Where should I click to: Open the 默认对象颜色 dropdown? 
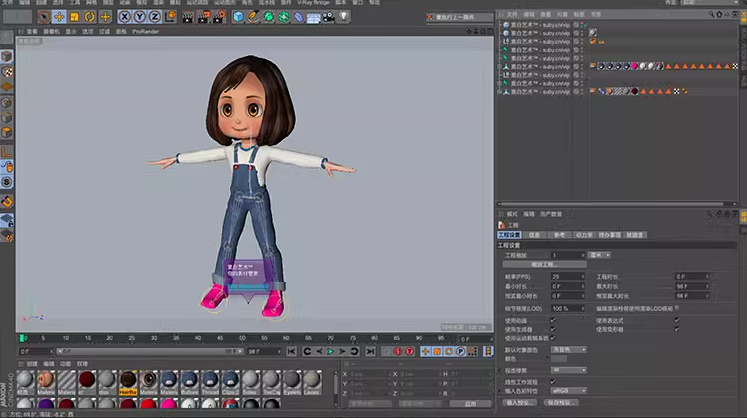tap(567, 350)
